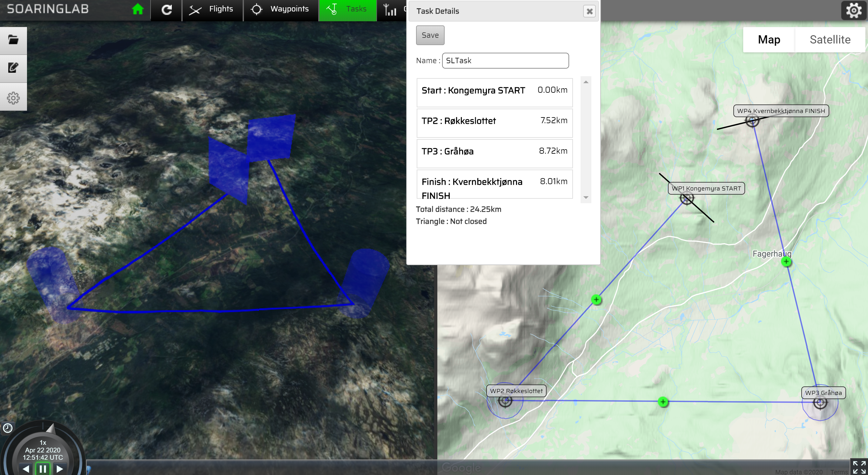Screen dimensions: 868x475
Task: Click the 1x playback speed label
Action: (43, 442)
